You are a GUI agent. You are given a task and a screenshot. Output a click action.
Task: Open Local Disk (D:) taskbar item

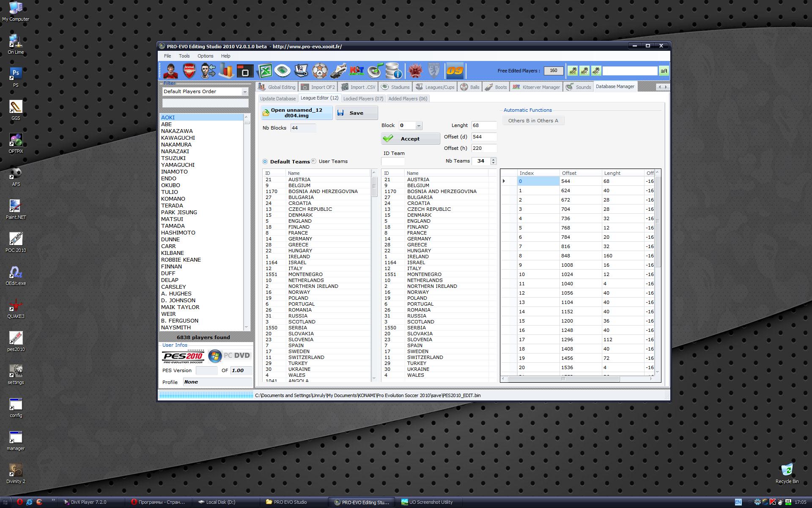(225, 502)
